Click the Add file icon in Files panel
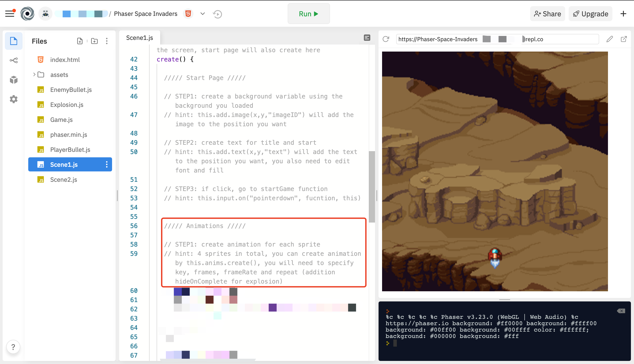Viewport: 634px width, 364px height. [80, 41]
